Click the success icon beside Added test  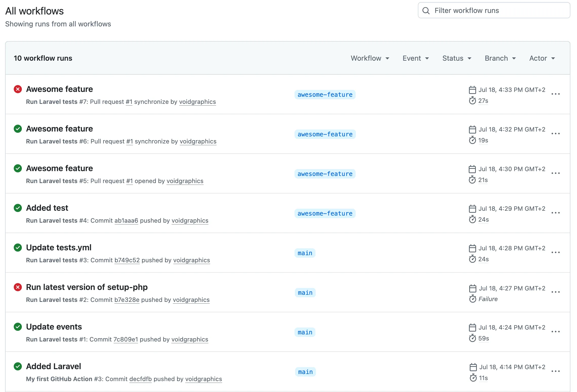[x=18, y=208]
